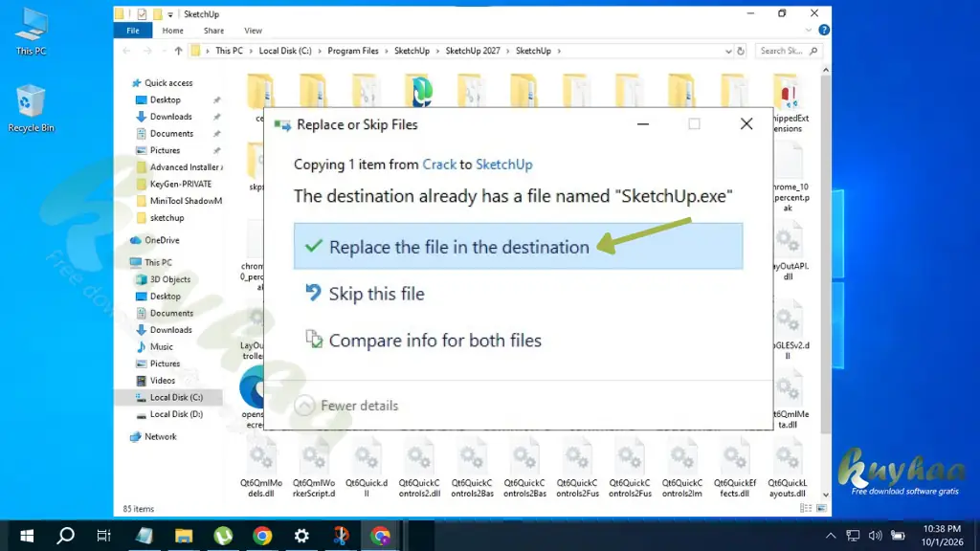
Task: Open pinned Documents under Quick access
Action: click(171, 133)
